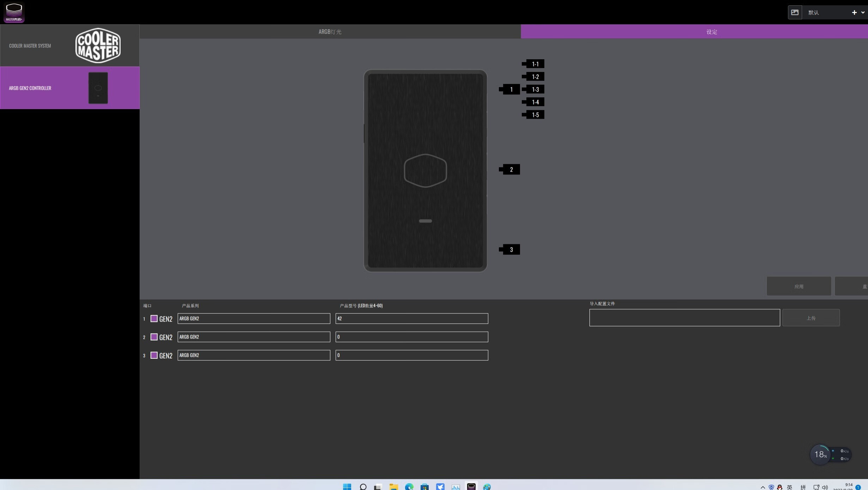868x490 pixels.
Task: Click the profile image icon
Action: [795, 12]
